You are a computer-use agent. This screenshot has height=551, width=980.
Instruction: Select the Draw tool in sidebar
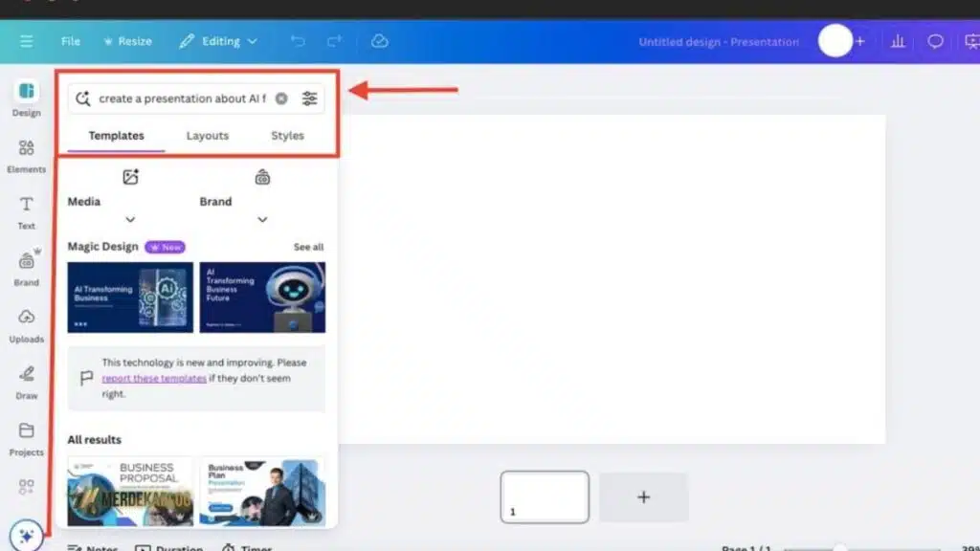point(26,383)
